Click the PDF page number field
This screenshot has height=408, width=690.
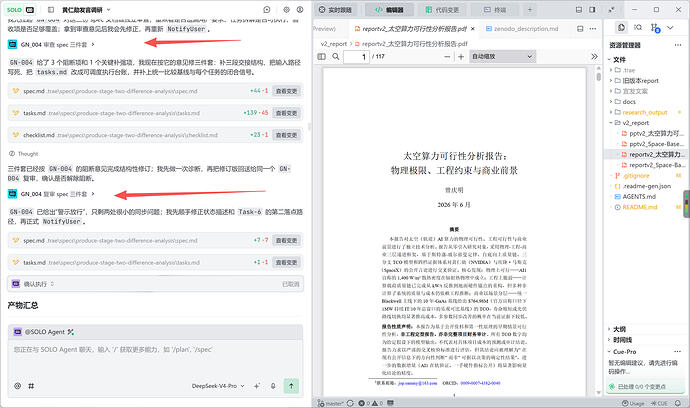tap(356, 57)
